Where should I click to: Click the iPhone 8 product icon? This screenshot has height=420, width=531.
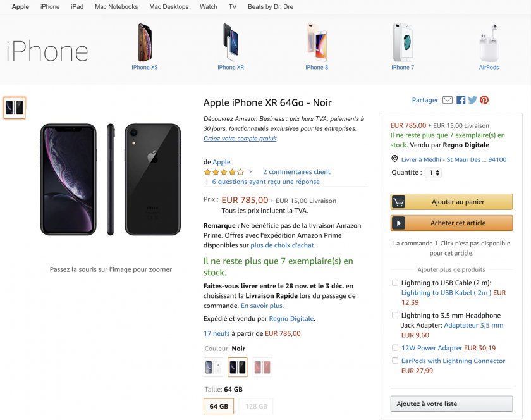point(317,42)
